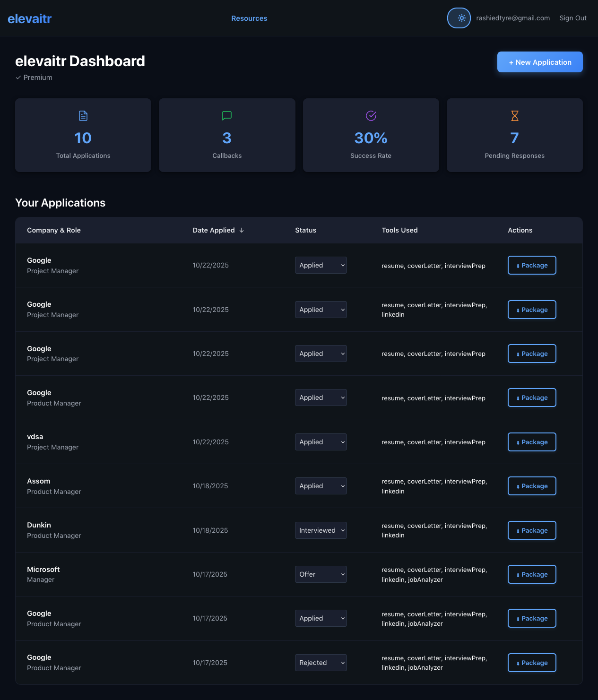Download Package for the Assom application

(x=532, y=486)
